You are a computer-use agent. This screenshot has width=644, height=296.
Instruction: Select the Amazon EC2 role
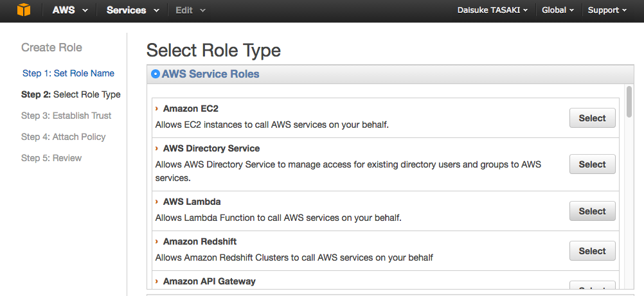tap(592, 118)
